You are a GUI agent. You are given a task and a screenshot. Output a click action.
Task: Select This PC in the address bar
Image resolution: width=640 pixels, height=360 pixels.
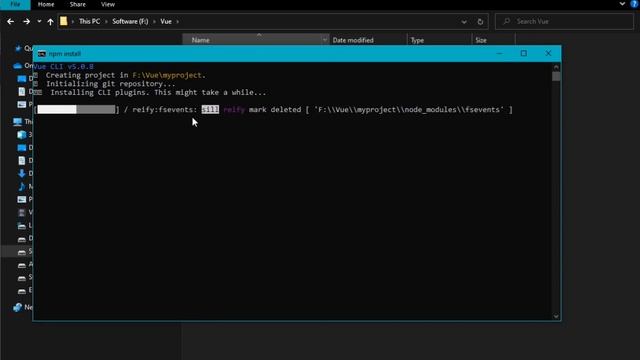click(89, 21)
